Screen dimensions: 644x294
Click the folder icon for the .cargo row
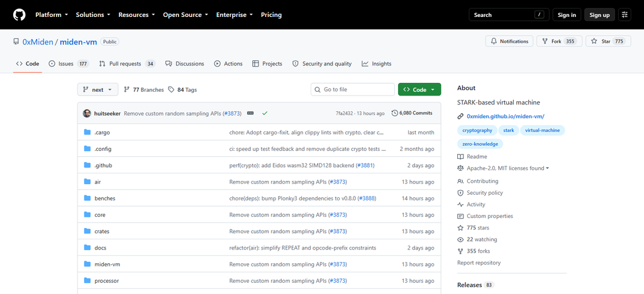coord(87,132)
